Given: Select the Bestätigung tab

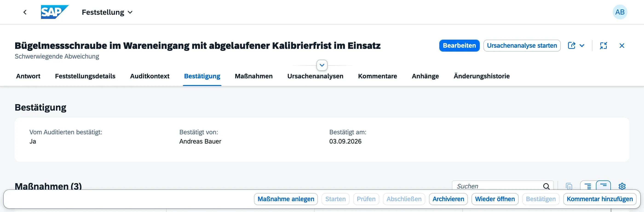Looking at the screenshot, I should pyautogui.click(x=202, y=76).
